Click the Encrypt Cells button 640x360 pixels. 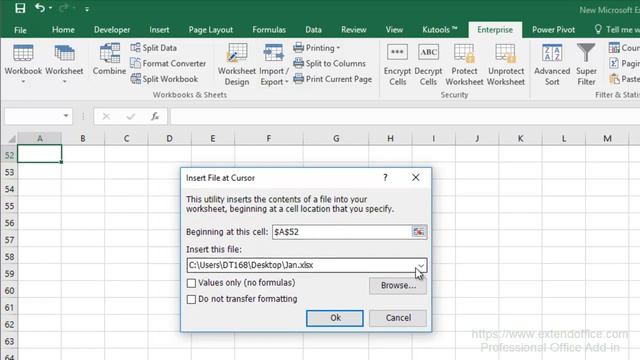pos(397,65)
